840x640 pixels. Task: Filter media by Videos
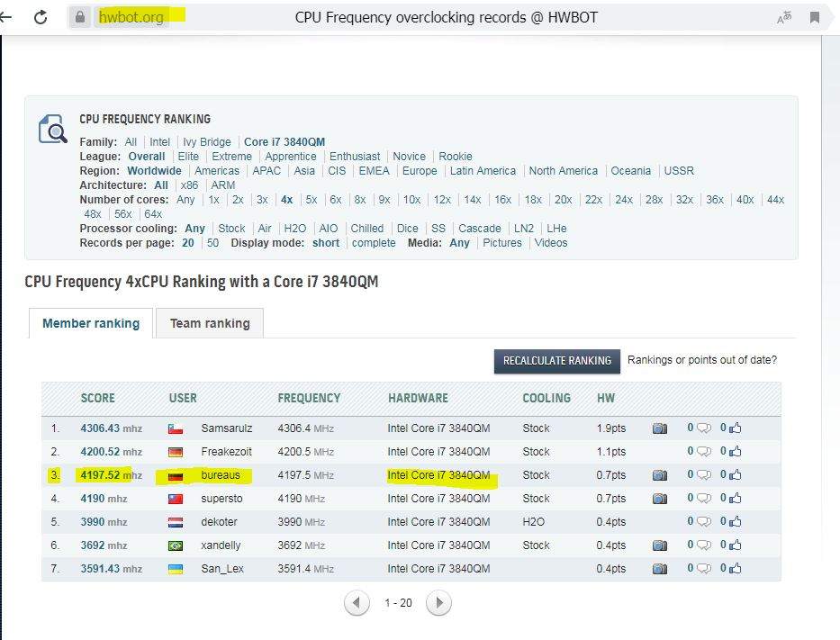coord(551,243)
